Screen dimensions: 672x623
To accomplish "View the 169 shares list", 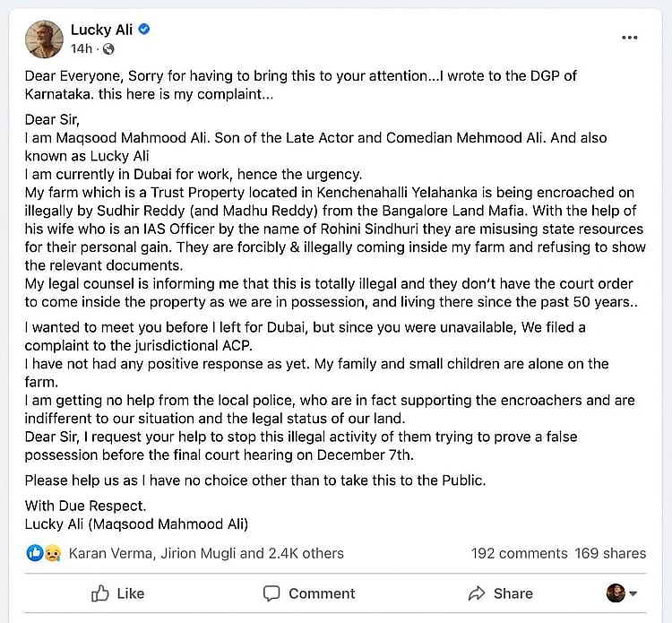I will tap(610, 553).
